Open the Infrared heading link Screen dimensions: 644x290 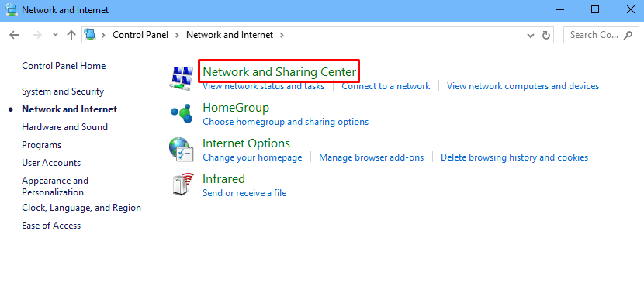pyautogui.click(x=223, y=179)
